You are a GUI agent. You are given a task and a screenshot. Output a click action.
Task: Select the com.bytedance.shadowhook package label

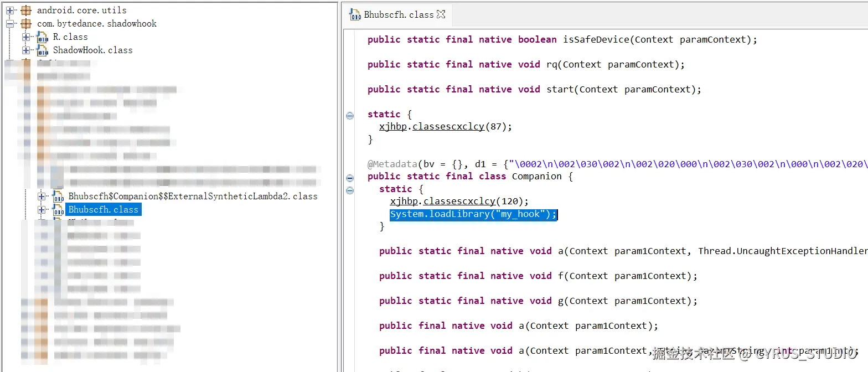click(x=97, y=23)
